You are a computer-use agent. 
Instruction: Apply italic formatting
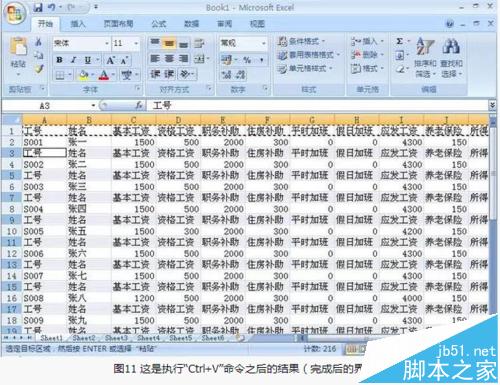[73, 60]
